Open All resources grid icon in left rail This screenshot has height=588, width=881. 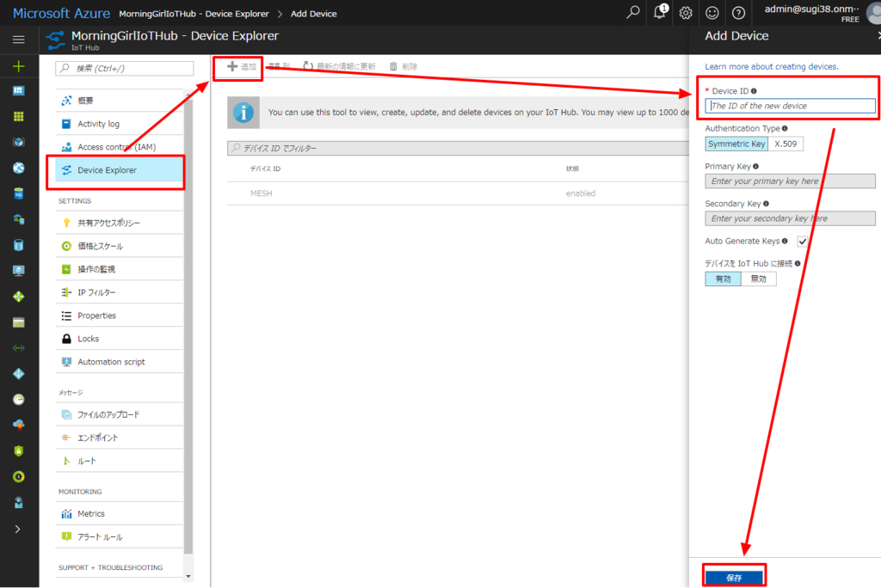point(19,116)
